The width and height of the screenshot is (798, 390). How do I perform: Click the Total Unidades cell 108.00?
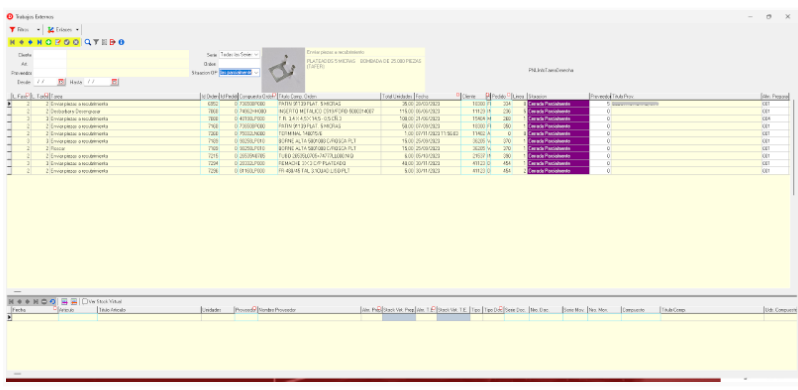click(x=397, y=118)
